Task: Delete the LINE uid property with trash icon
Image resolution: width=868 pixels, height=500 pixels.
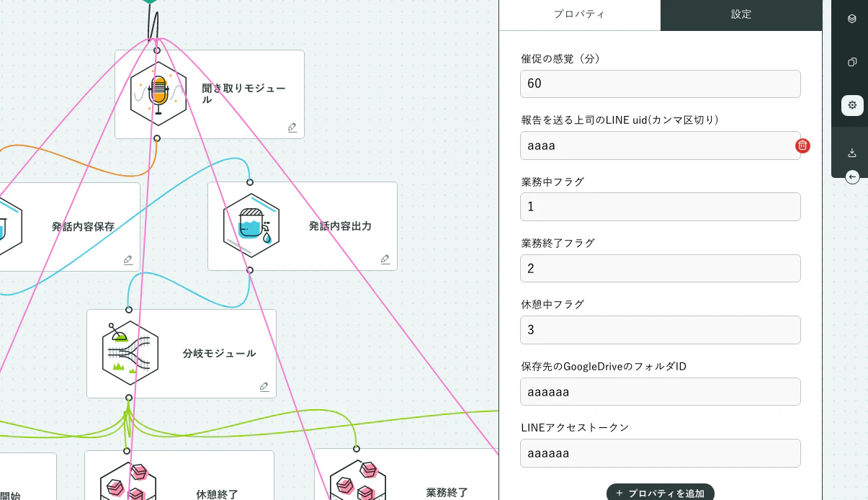Action: click(x=802, y=146)
